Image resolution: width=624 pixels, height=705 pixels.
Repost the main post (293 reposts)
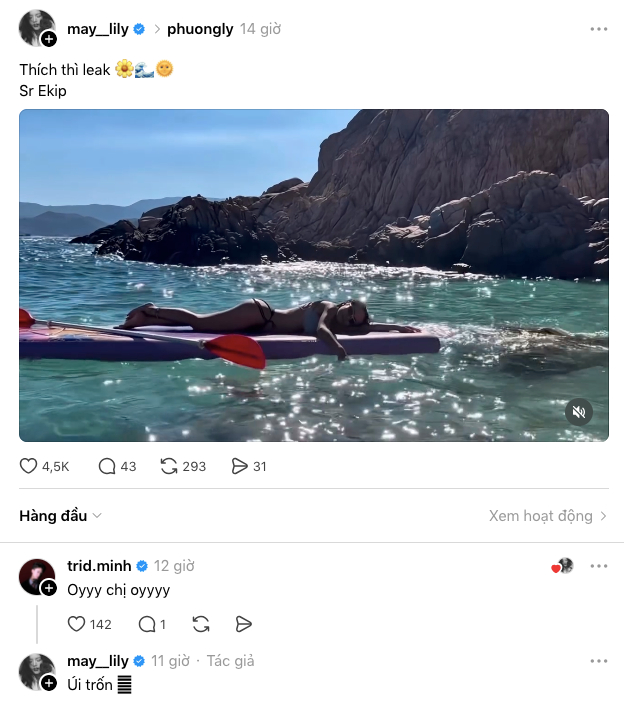(169, 466)
